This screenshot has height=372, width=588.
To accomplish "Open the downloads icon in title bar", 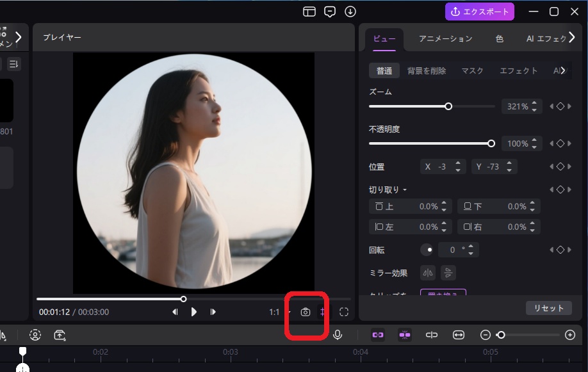I will 351,11.
